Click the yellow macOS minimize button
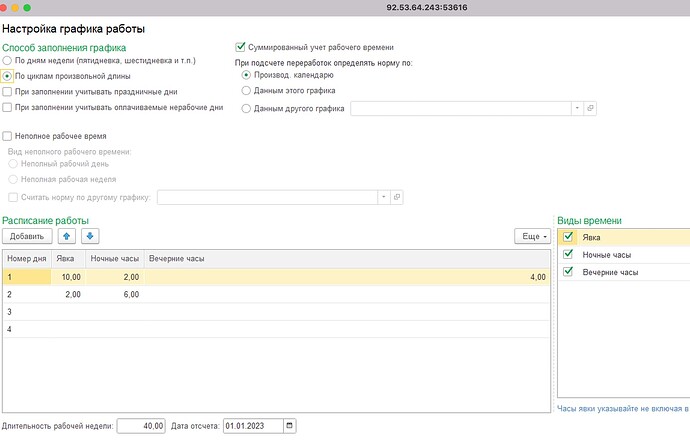The width and height of the screenshot is (690, 445). tap(15, 7)
